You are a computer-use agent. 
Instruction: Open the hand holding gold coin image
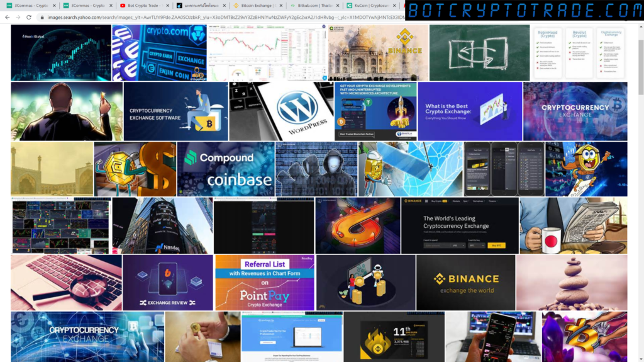(203, 337)
